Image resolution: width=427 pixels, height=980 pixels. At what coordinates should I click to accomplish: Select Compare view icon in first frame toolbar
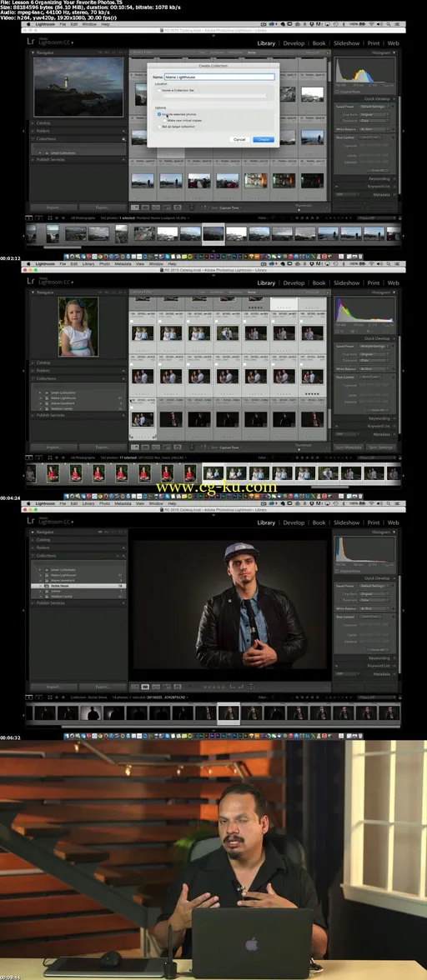pos(156,207)
